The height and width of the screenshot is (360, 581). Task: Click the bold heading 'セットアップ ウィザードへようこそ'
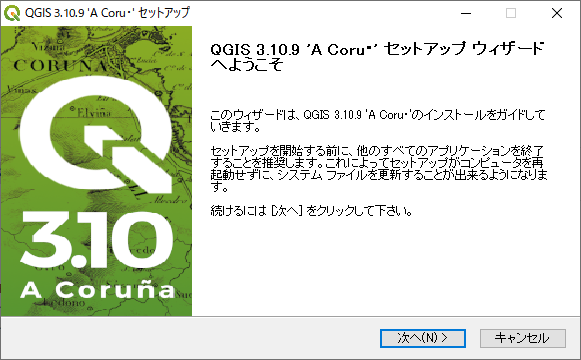click(377, 57)
